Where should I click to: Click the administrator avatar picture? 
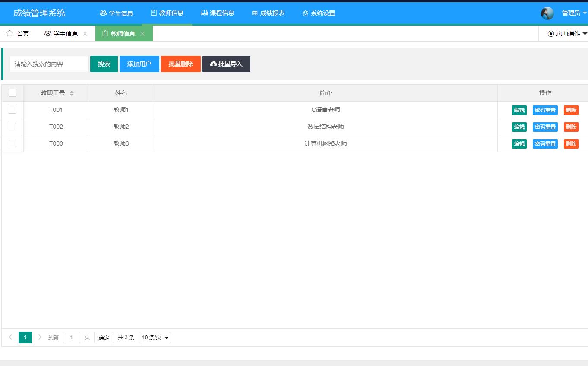547,13
